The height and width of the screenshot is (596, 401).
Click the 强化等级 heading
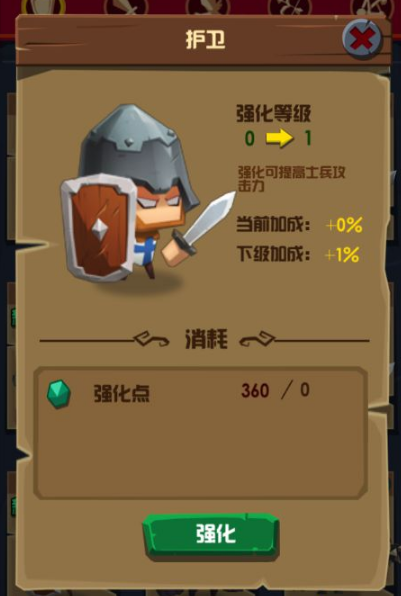tap(274, 113)
